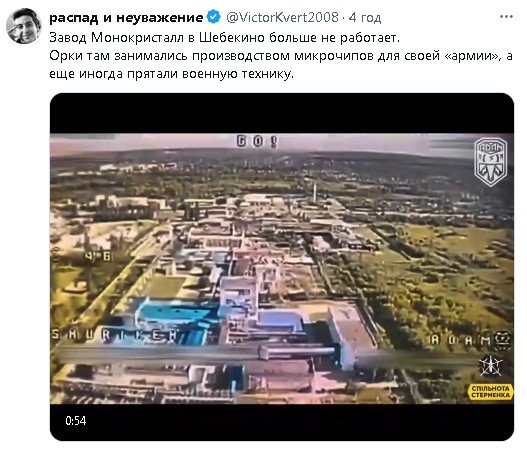Click the blue verified badge next to name
The height and width of the screenshot is (452, 527).
[x=213, y=17]
